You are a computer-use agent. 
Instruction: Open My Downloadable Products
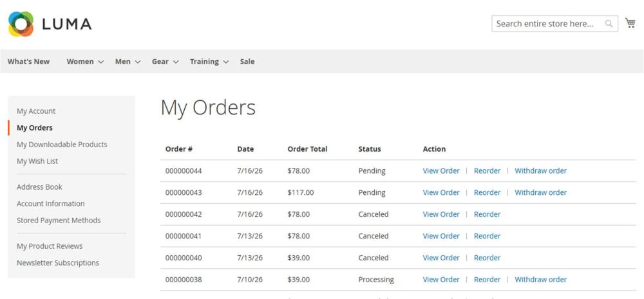(62, 145)
